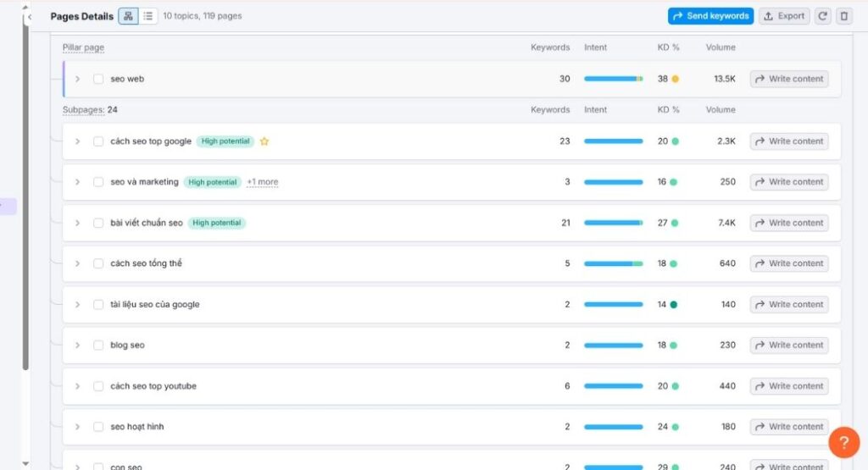Expand the tài liệu seo của google row

point(77,305)
